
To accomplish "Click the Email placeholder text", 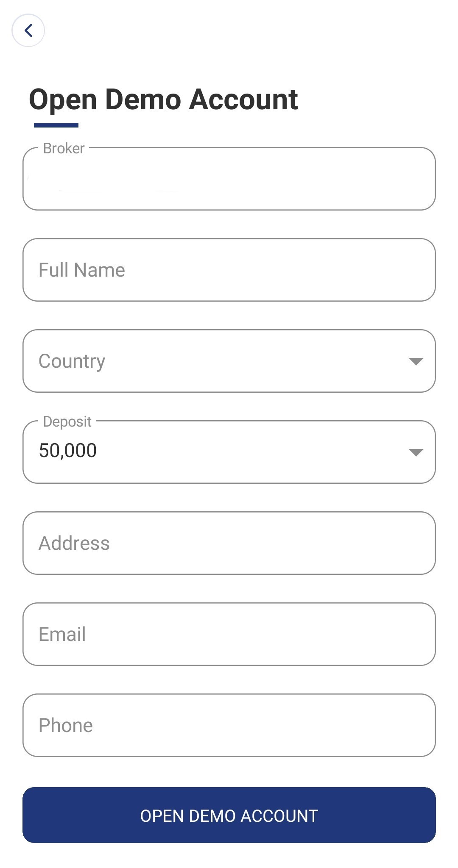I will (62, 634).
